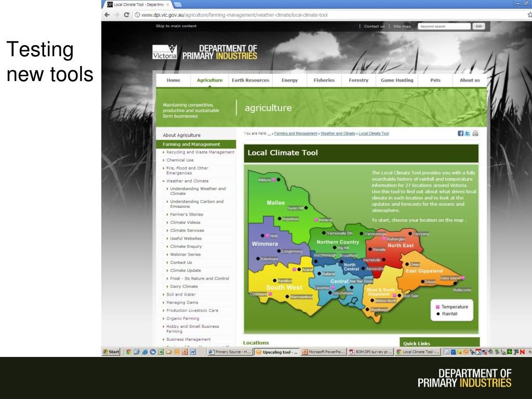Open the About us tab
The width and height of the screenshot is (532, 399).
tap(470, 81)
